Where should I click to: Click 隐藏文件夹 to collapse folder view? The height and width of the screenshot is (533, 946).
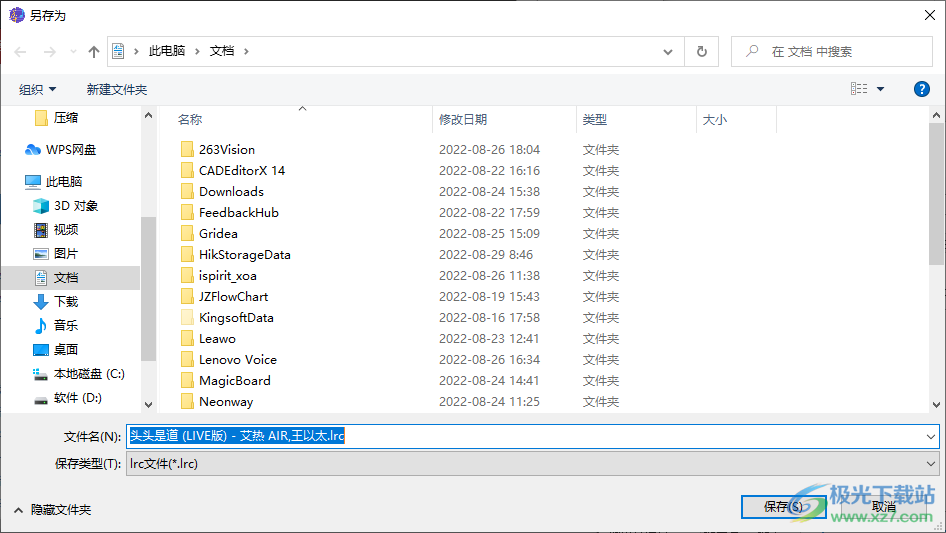(x=52, y=510)
